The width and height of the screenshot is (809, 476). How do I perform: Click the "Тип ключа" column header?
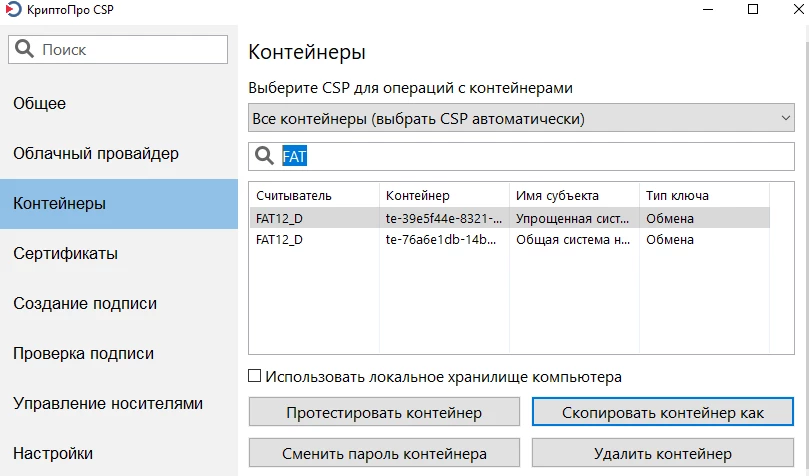pyautogui.click(x=677, y=195)
